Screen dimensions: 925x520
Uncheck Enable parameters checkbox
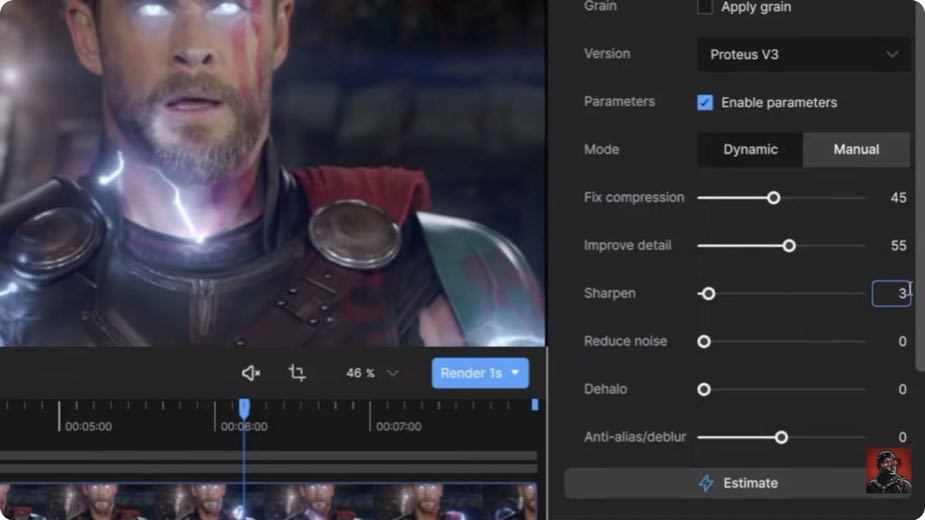click(x=704, y=102)
